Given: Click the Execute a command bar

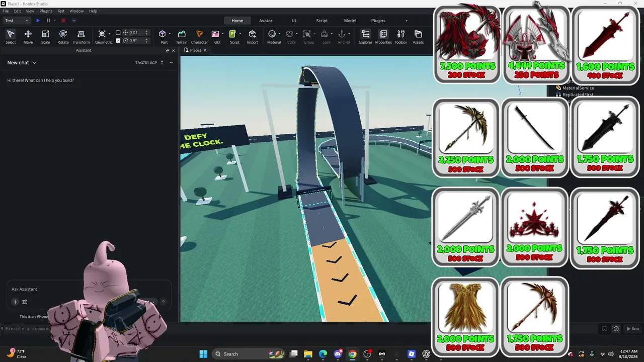Looking at the screenshot, I should [299, 329].
